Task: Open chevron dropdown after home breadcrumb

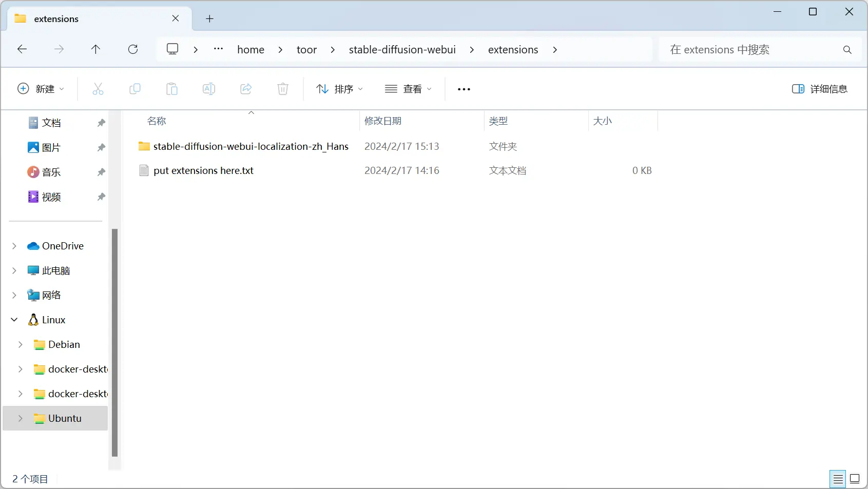Action: (x=280, y=50)
